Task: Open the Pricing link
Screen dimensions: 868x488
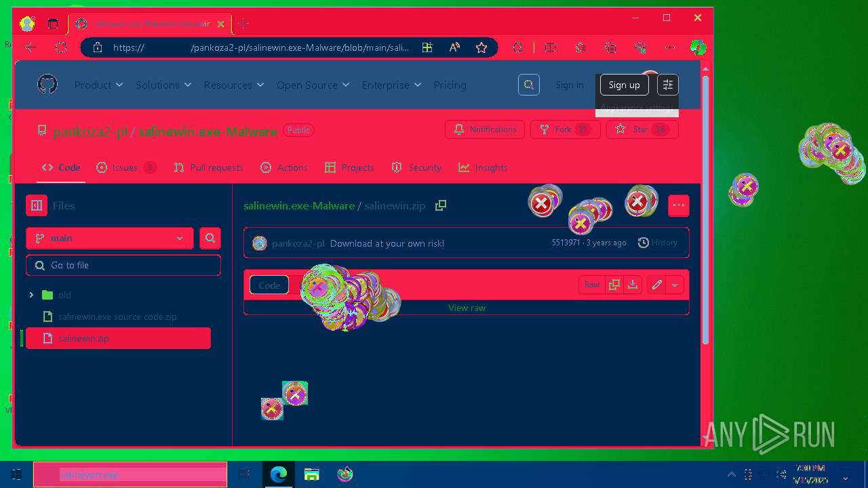Action: pos(450,85)
